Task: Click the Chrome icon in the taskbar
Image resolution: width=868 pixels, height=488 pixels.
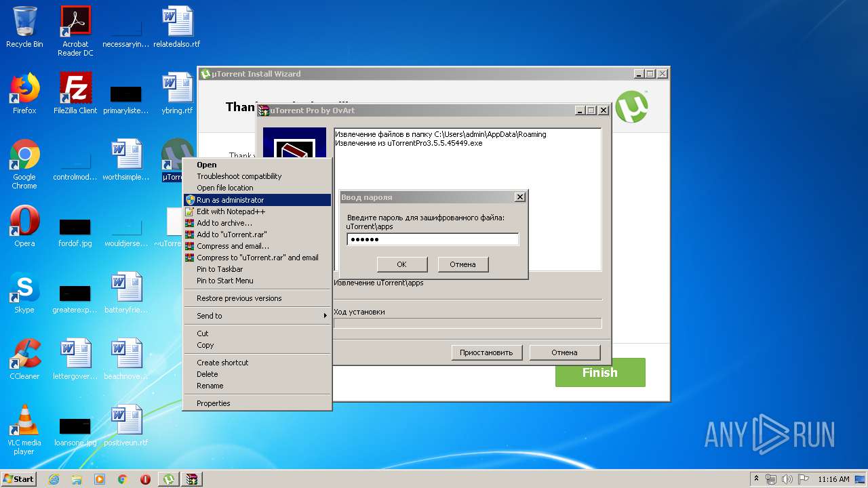Action: pos(123,479)
